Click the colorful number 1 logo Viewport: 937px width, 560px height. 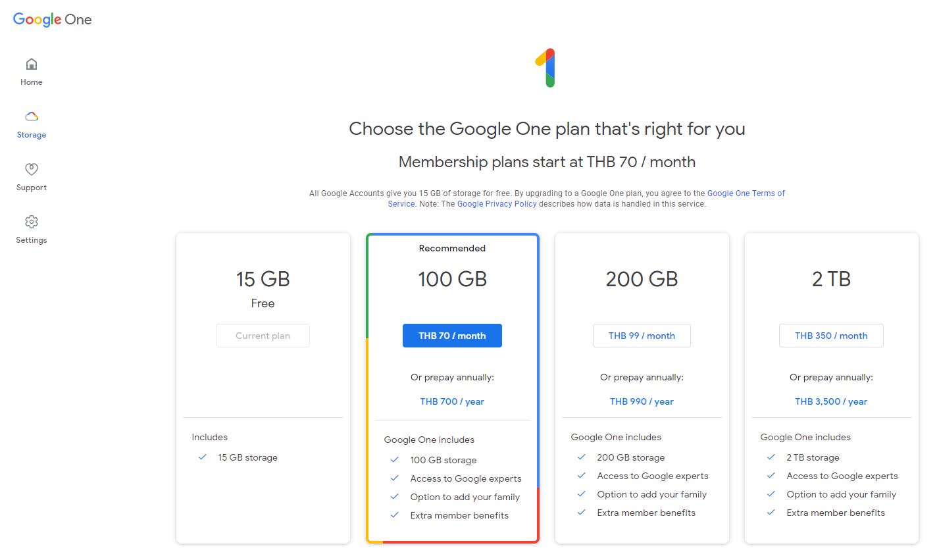point(546,68)
